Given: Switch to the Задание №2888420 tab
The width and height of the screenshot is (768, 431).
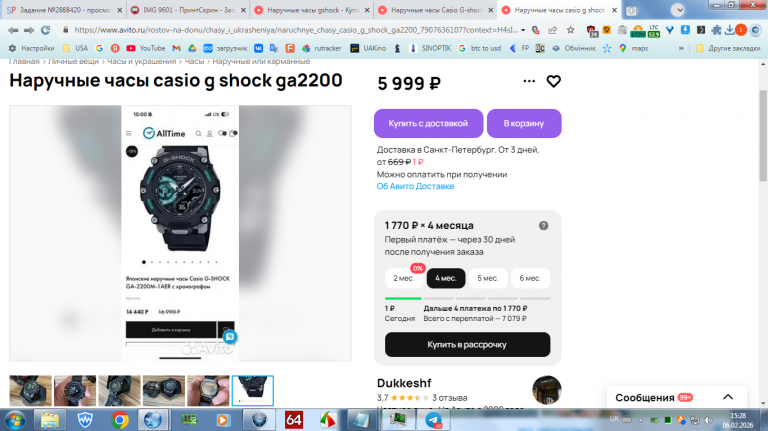Looking at the screenshot, I should tap(64, 10).
